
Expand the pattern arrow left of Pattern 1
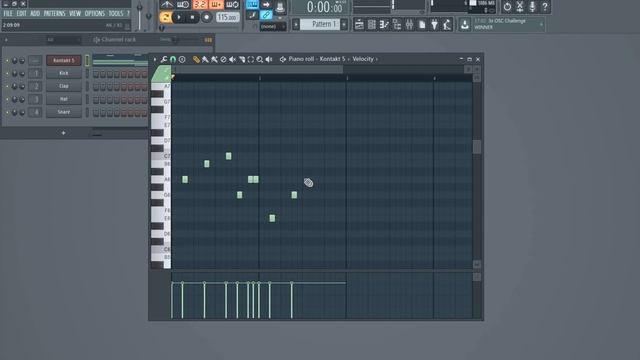296,24
